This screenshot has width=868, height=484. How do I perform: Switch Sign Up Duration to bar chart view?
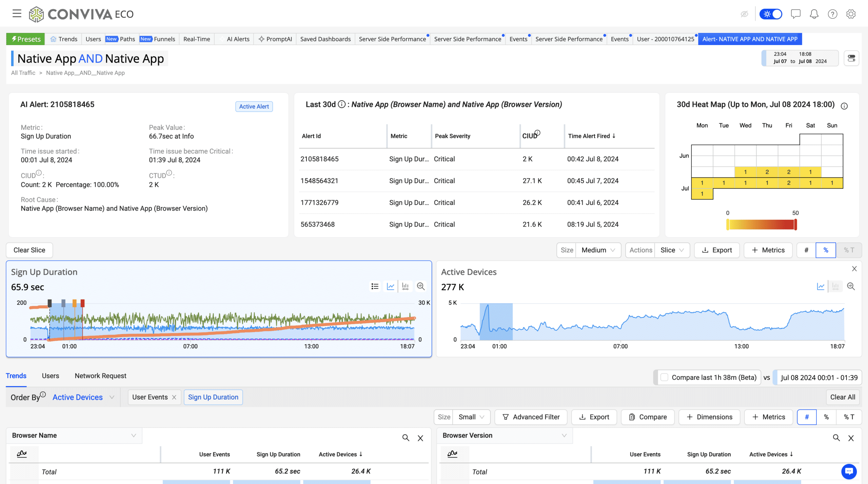405,287
